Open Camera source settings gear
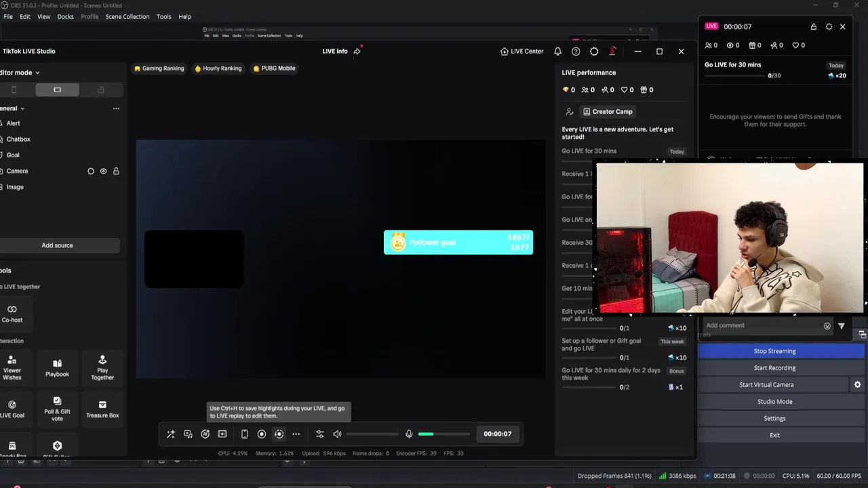 point(91,171)
